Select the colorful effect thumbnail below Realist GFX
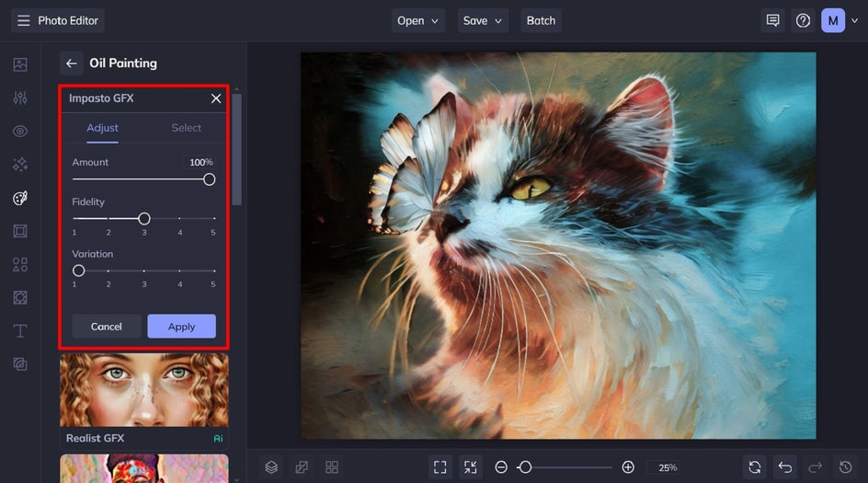Image resolution: width=868 pixels, height=483 pixels. pos(144,468)
